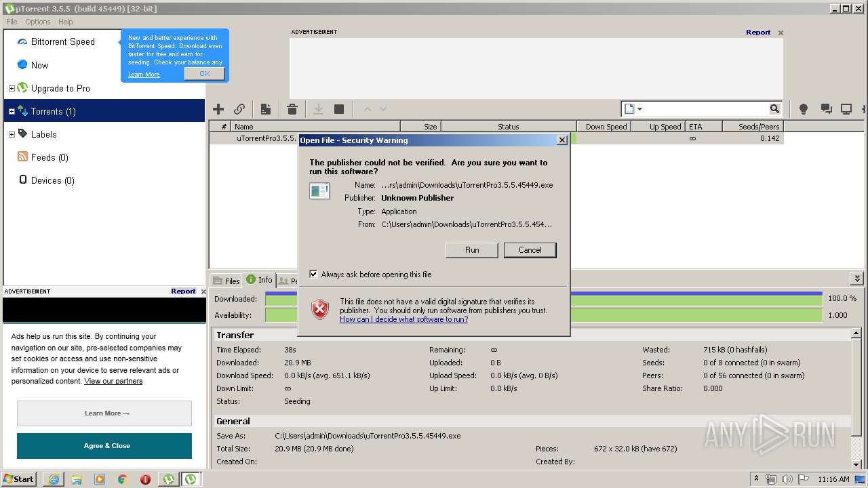Click the remote monitor icon in toolbar
Screen dimensions: 868x488
[846, 109]
